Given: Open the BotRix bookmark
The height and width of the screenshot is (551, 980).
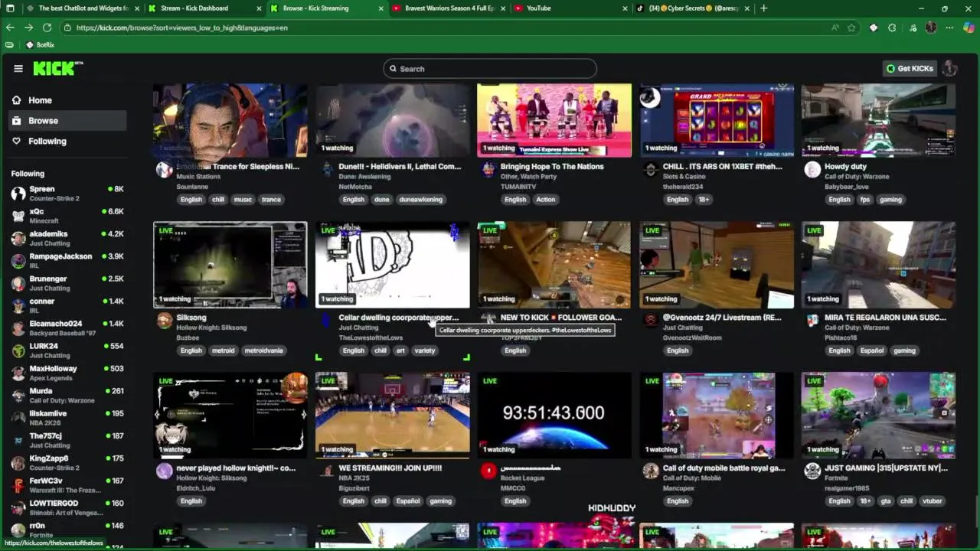Looking at the screenshot, I should point(40,45).
